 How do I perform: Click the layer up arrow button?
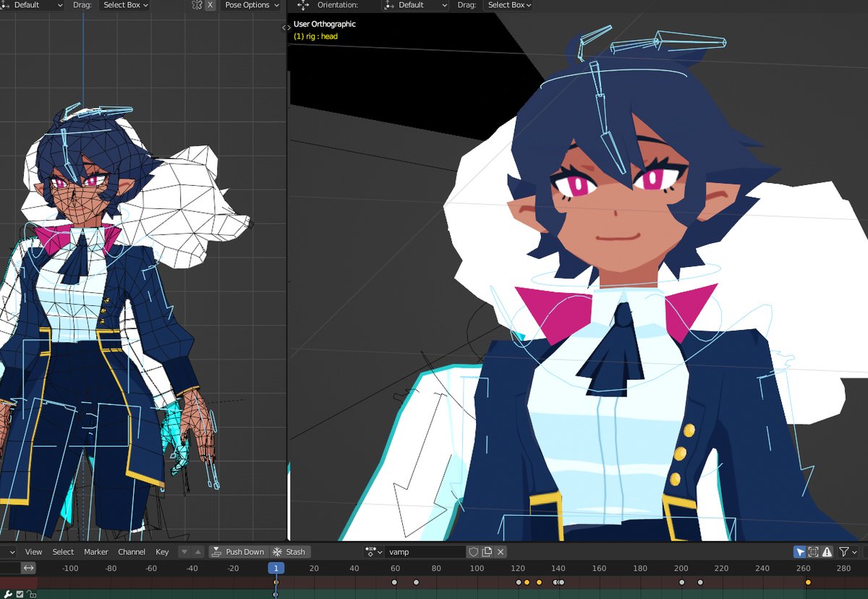(x=198, y=552)
